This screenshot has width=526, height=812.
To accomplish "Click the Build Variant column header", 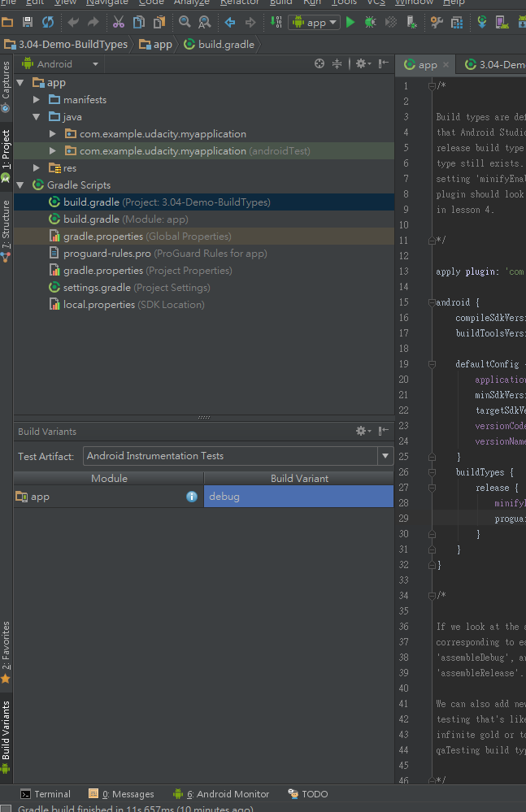I will tap(299, 478).
